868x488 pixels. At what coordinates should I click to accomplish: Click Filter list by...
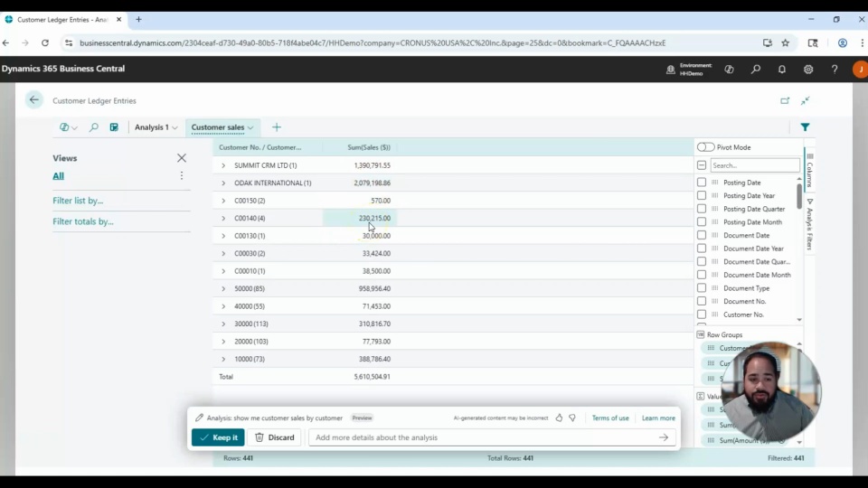tap(78, 201)
